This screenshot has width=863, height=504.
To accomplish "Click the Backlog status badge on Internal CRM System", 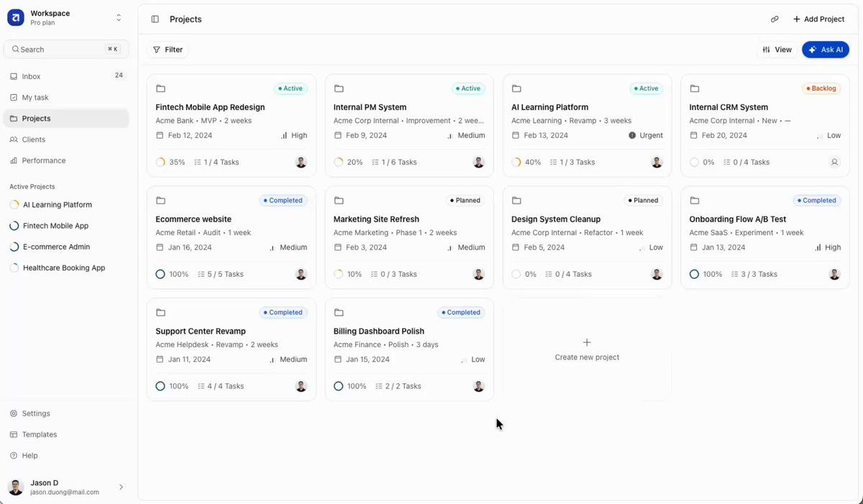I will [x=821, y=88].
